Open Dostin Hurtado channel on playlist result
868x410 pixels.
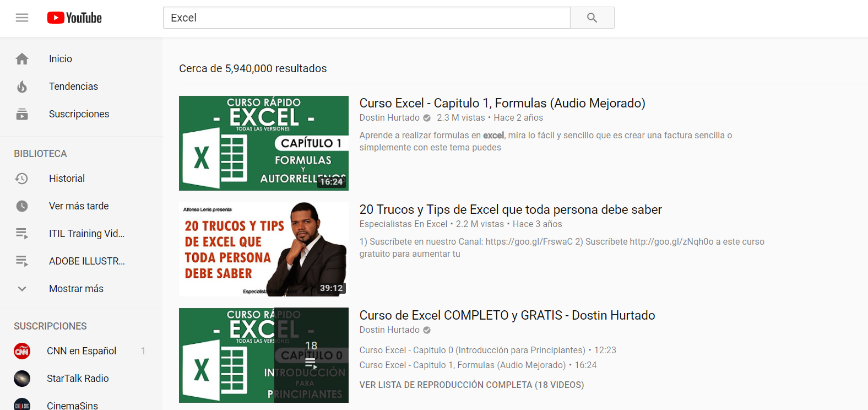389,330
